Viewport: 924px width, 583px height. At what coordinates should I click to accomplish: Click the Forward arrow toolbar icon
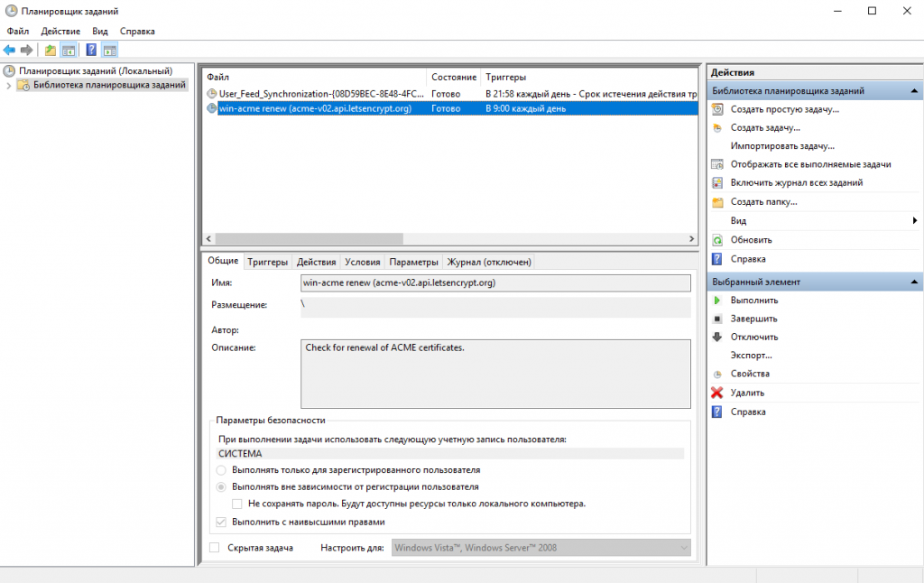pyautogui.click(x=26, y=51)
